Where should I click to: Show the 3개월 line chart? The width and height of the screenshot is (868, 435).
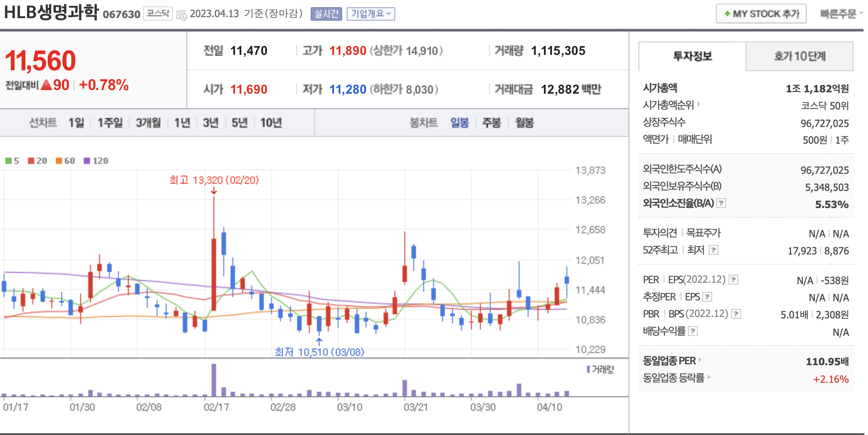[x=148, y=123]
